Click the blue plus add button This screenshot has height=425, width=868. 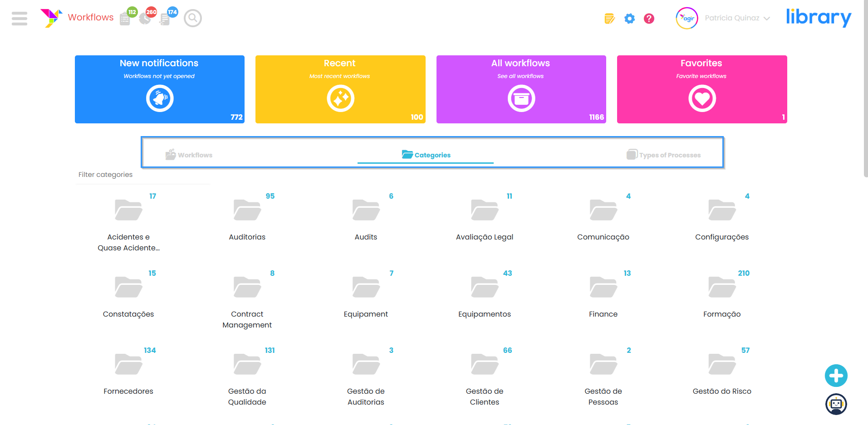(x=836, y=376)
